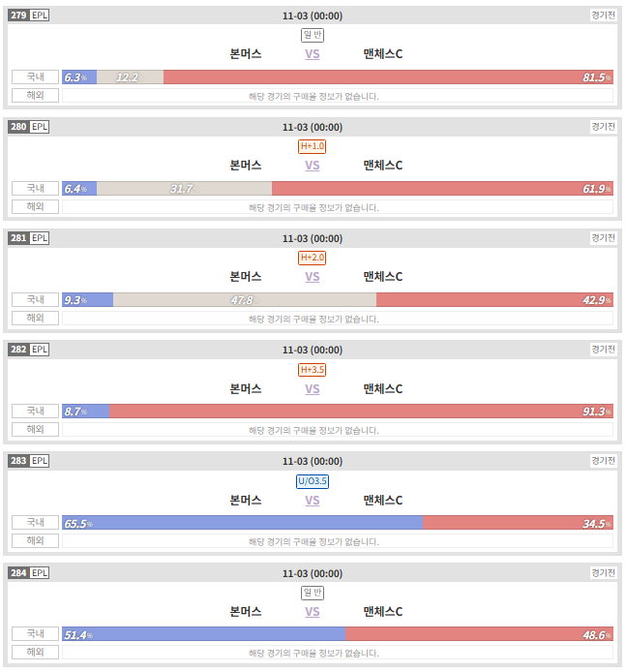Select the 해외 button in match 280
Screen dimensions: 626x672
(x=35, y=206)
